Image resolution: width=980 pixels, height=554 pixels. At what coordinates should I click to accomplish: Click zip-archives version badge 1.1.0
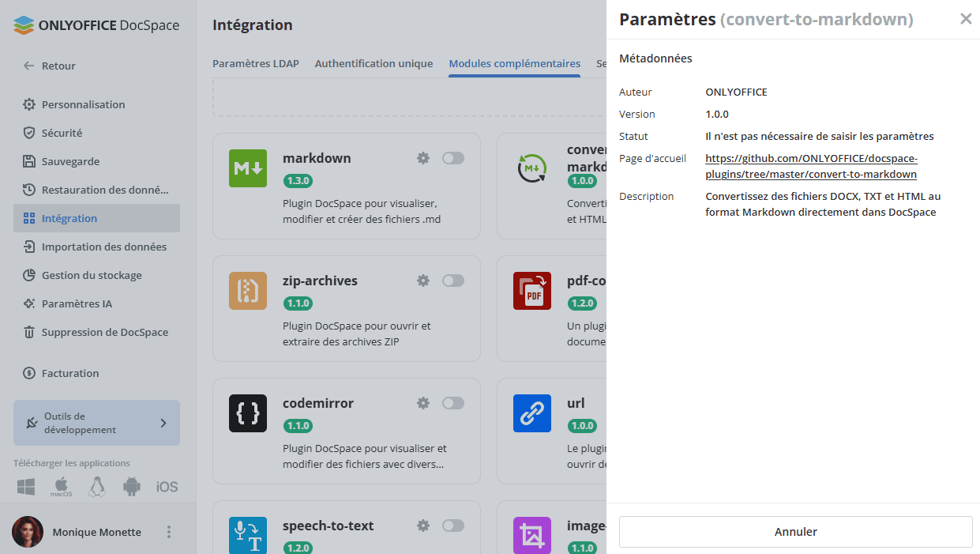299,303
